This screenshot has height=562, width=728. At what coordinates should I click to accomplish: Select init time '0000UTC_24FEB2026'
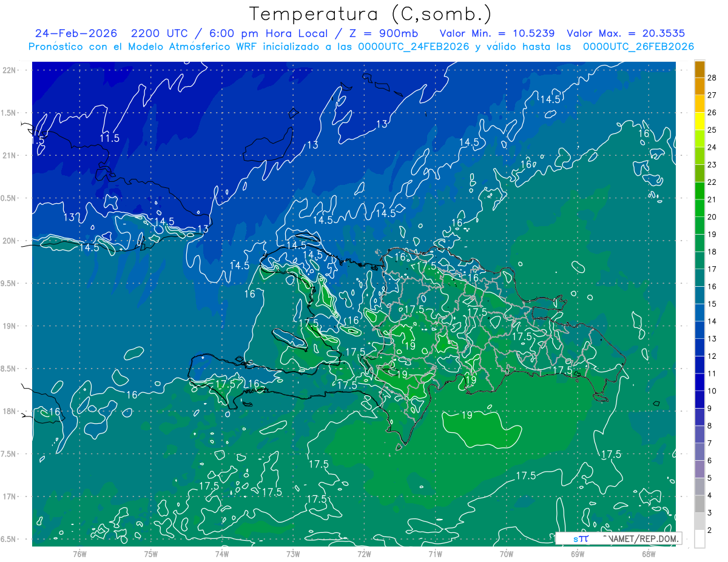[414, 47]
